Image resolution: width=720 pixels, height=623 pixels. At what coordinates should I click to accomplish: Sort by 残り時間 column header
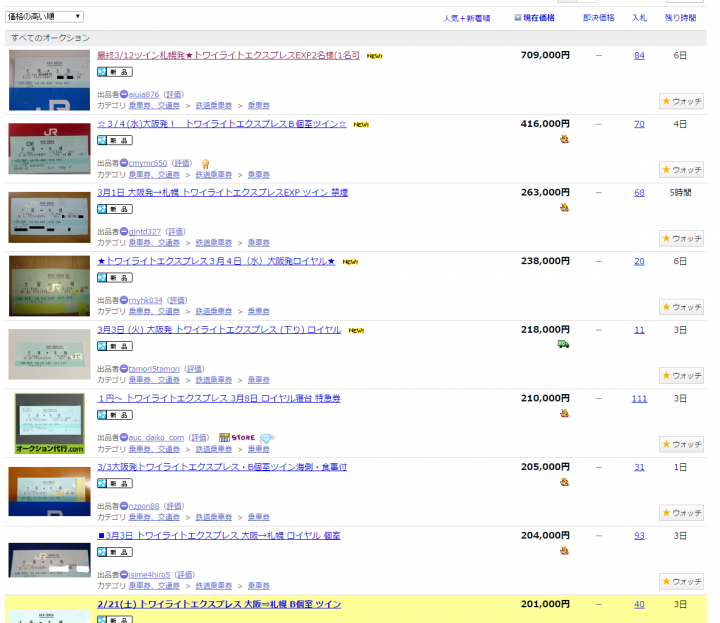(x=680, y=18)
